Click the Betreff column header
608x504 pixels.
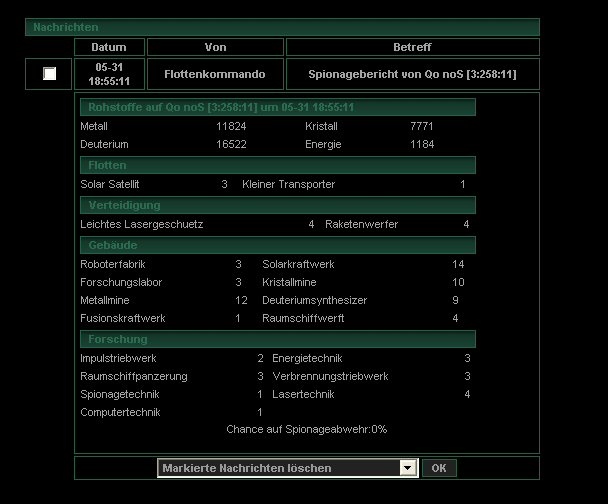coord(413,47)
